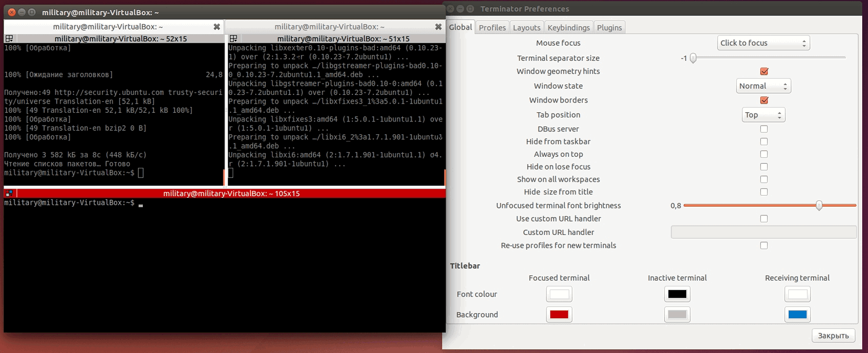Click the 'Unpacking libxfixes3:amd64' line
The height and width of the screenshot is (353, 868).
point(336,119)
